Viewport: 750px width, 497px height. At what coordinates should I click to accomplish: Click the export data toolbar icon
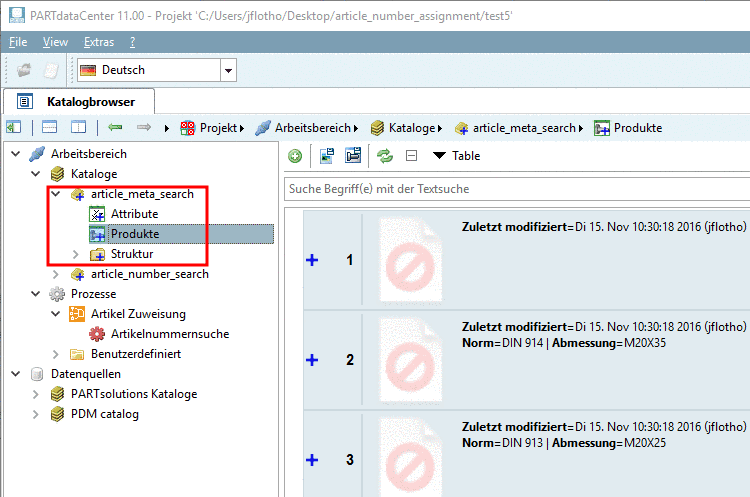coord(353,155)
